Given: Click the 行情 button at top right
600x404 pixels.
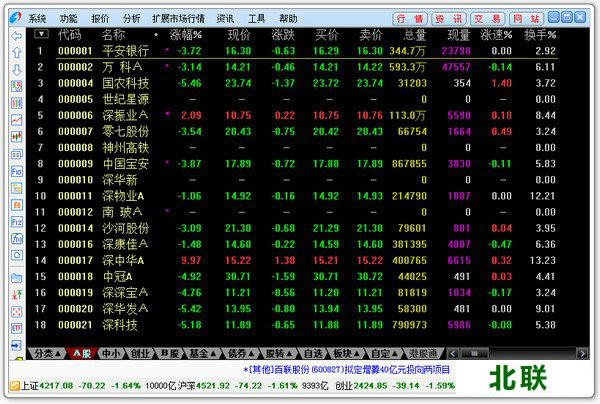Looking at the screenshot, I should point(411,18).
